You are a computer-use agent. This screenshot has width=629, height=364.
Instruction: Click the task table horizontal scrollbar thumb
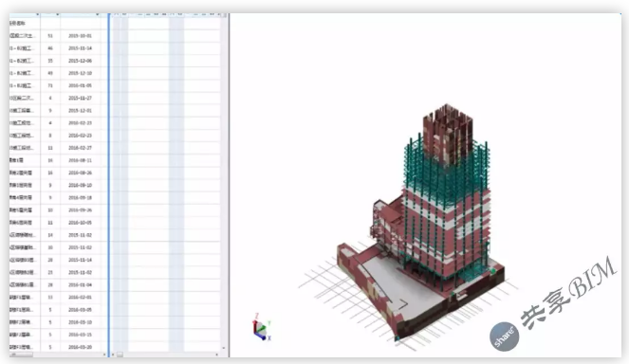click(x=21, y=355)
